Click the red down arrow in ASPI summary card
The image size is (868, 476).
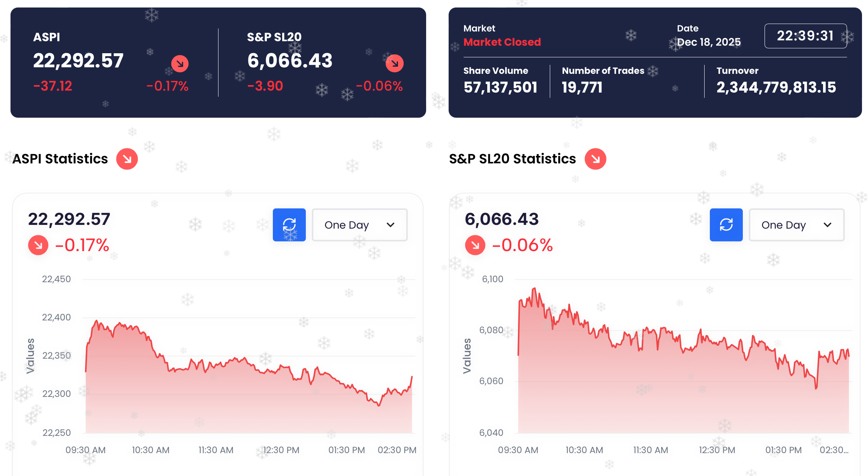point(180,64)
